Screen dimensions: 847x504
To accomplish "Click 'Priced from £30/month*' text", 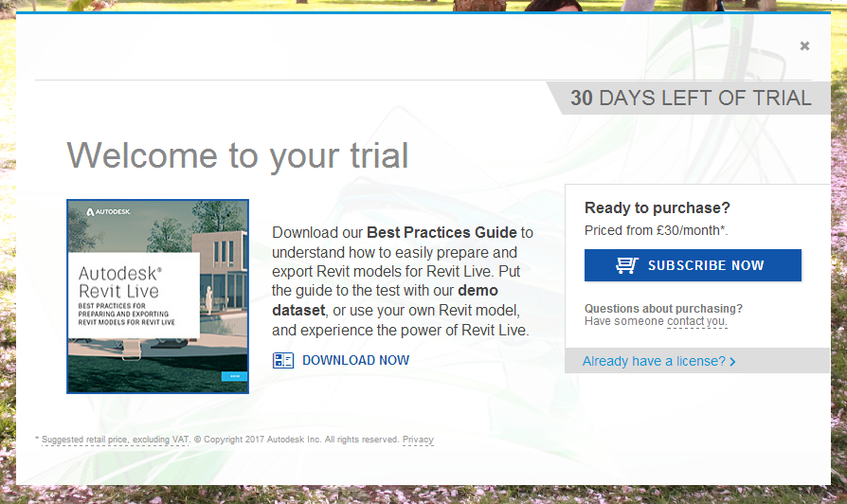I will 656,230.
